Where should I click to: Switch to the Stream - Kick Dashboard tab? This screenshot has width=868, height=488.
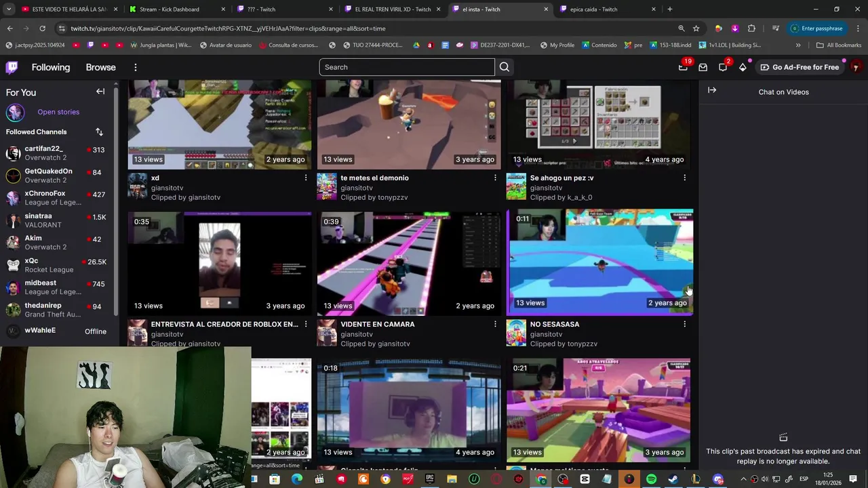pos(176,9)
